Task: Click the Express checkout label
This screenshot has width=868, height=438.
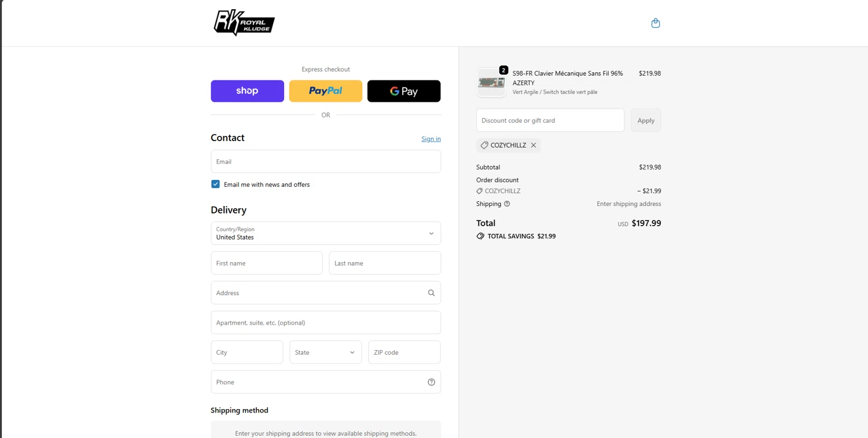Action: tap(326, 69)
